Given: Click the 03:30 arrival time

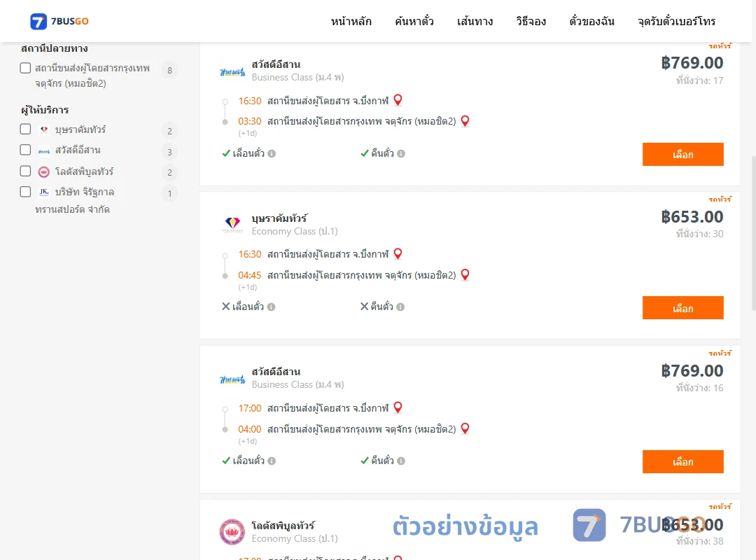Looking at the screenshot, I should point(250,121).
